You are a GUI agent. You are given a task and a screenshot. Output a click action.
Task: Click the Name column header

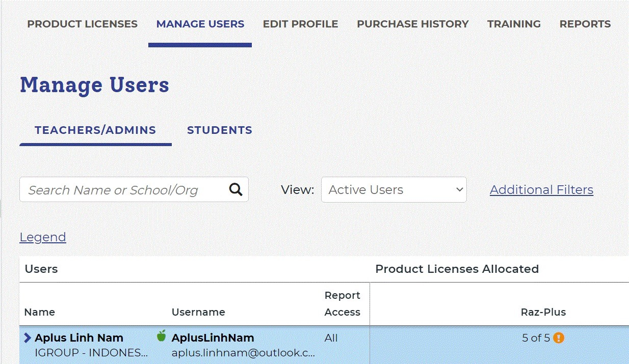click(40, 312)
